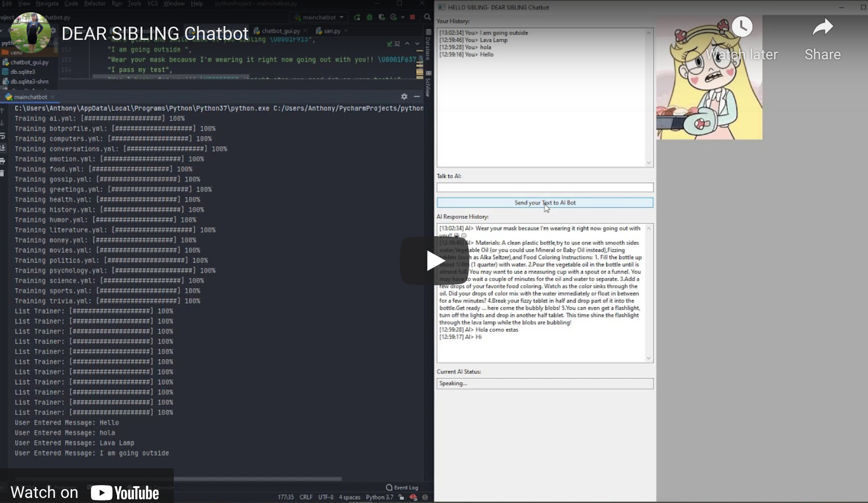Open the VCS menu

152,4
